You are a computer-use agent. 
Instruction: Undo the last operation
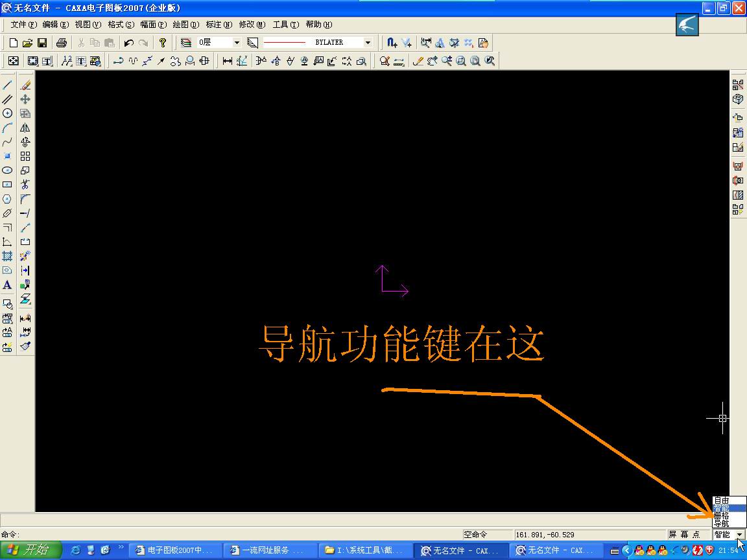(128, 43)
